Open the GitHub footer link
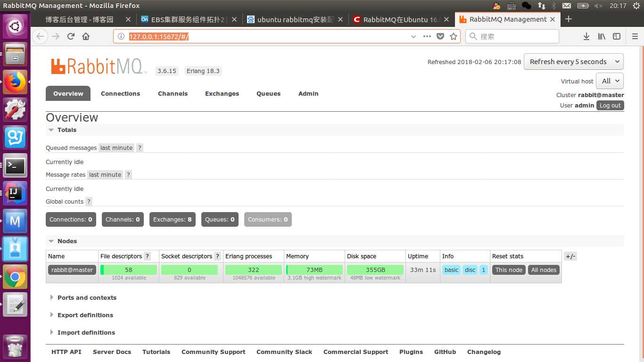This screenshot has width=644, height=362. [445, 352]
